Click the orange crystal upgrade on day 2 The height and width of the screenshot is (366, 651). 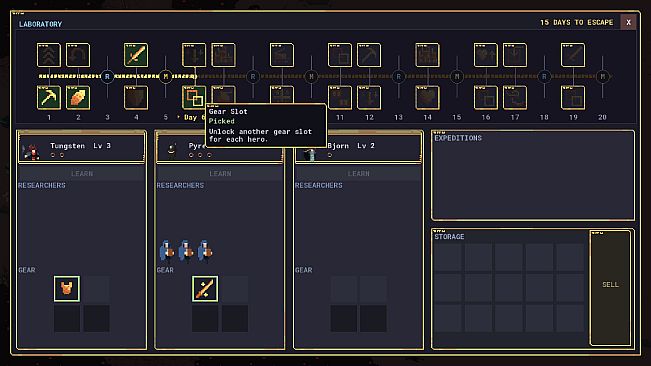pos(78,98)
